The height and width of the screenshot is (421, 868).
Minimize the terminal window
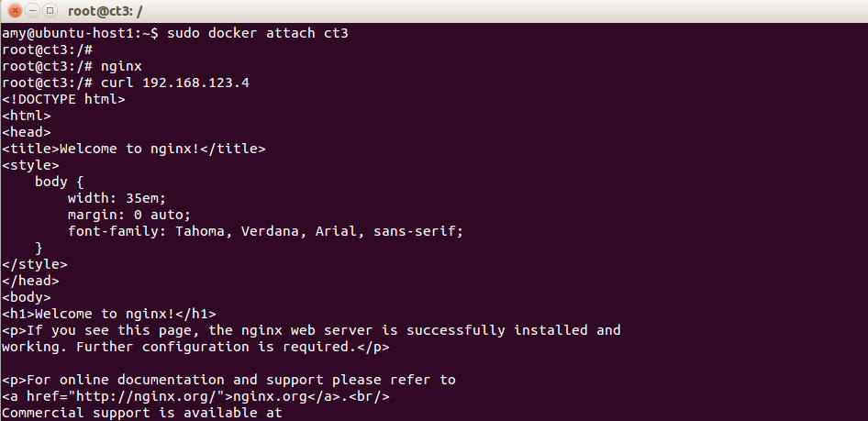coord(33,10)
